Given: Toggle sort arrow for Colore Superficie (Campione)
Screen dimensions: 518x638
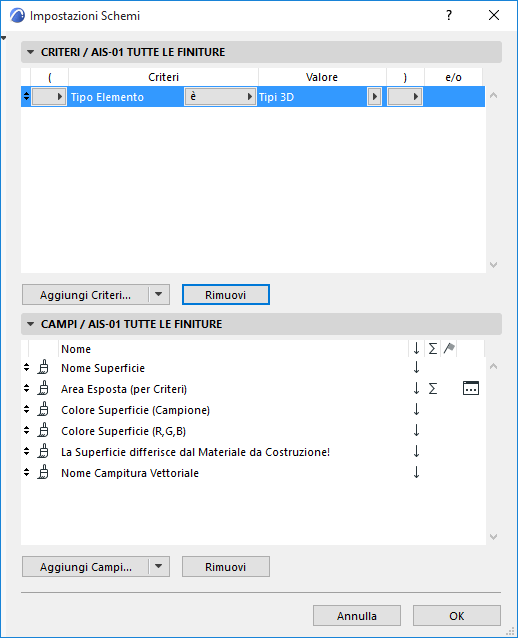Looking at the screenshot, I should 416,409.
